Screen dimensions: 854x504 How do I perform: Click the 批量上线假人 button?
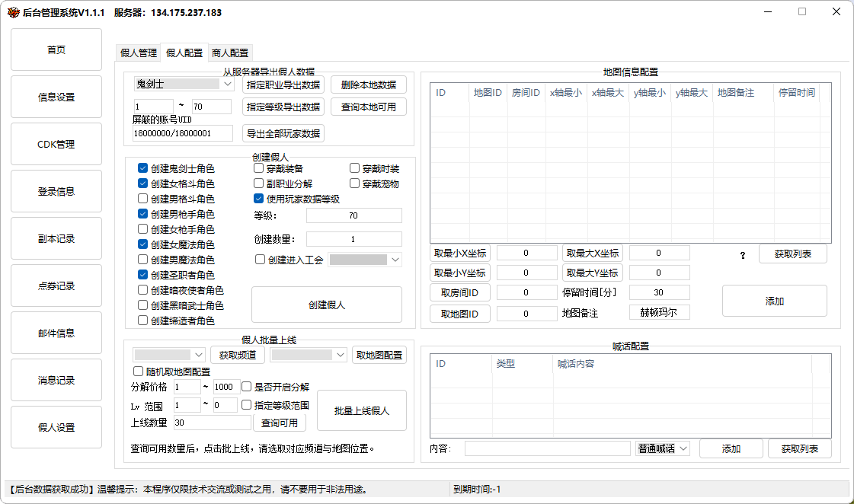coord(361,411)
